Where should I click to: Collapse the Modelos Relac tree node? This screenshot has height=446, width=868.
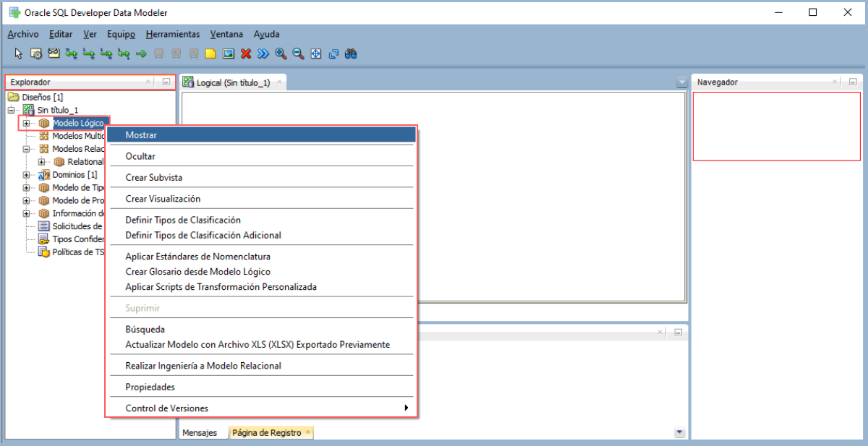(26, 149)
